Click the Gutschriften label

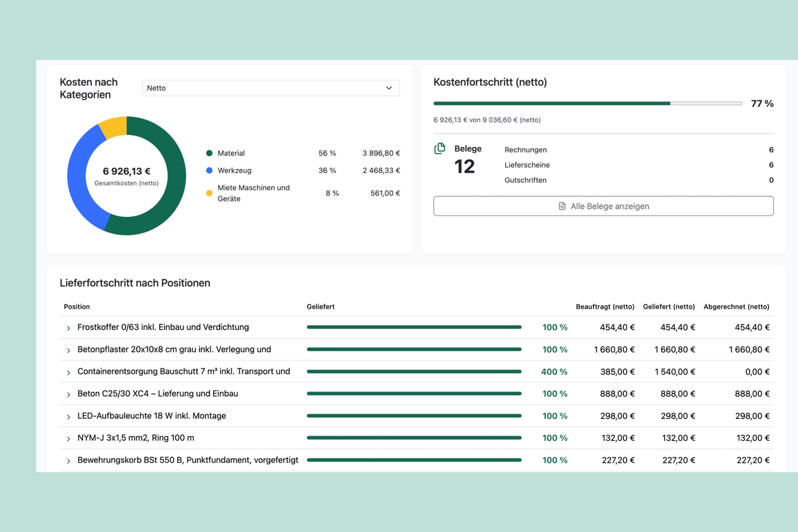(x=526, y=180)
